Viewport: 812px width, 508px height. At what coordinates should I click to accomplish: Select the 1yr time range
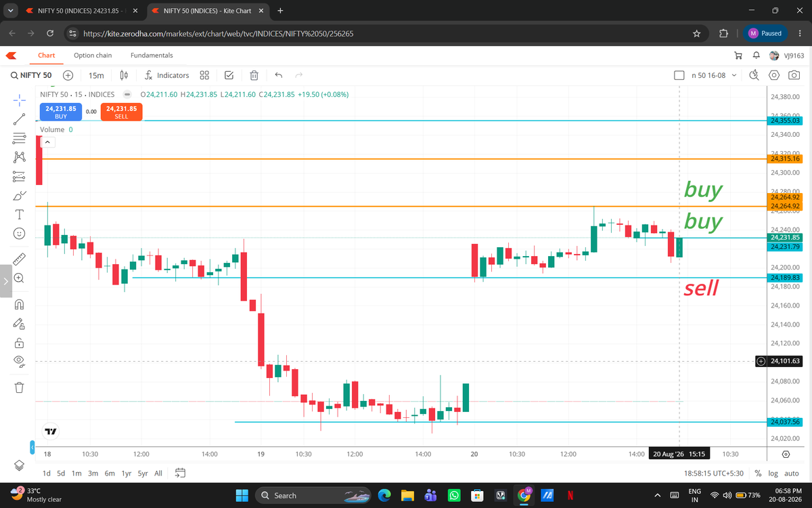pos(126,473)
